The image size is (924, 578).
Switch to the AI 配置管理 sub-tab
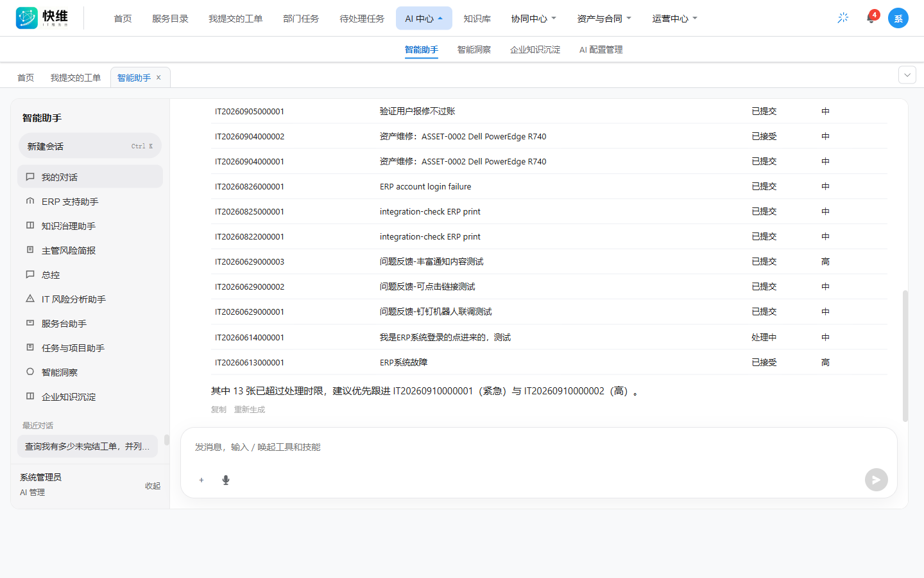(601, 49)
